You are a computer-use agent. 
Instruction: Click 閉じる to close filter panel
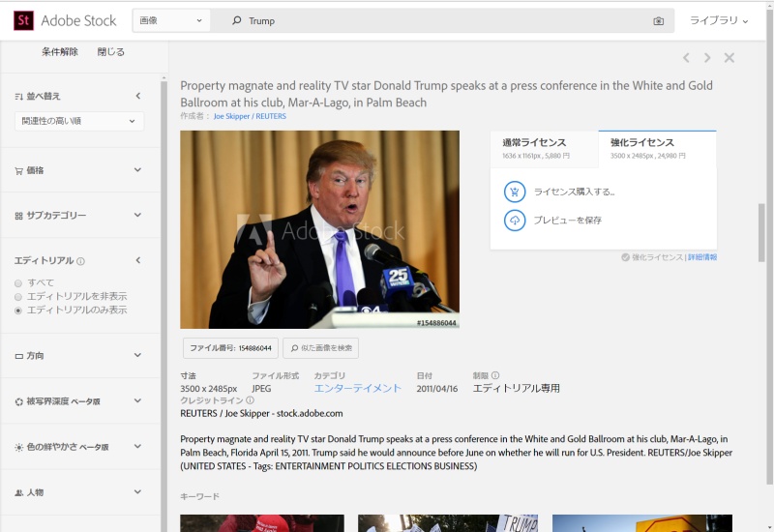110,52
